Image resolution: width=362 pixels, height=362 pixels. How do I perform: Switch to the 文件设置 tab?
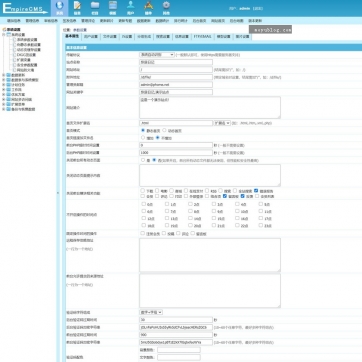point(109,37)
